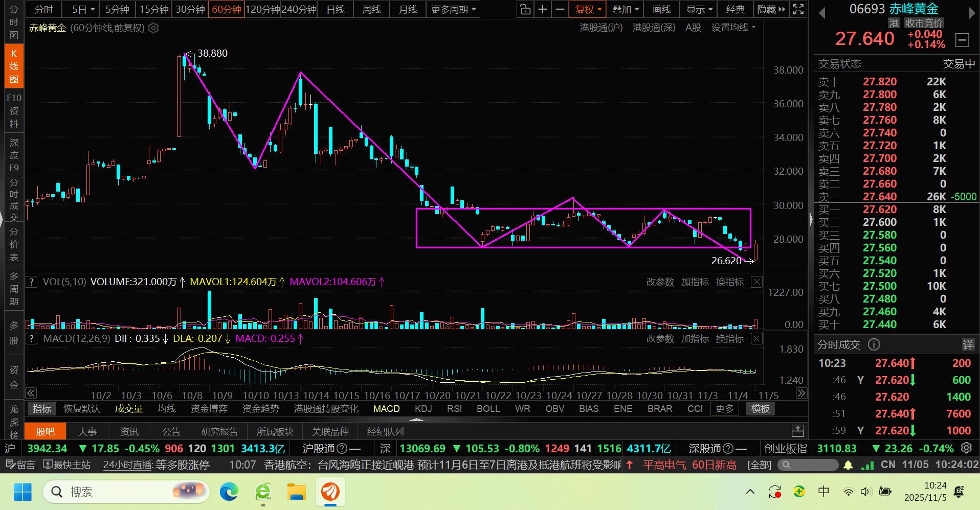Collapse right quote panel with splitter arrow
This screenshot has width=980, height=510.
[x=811, y=220]
